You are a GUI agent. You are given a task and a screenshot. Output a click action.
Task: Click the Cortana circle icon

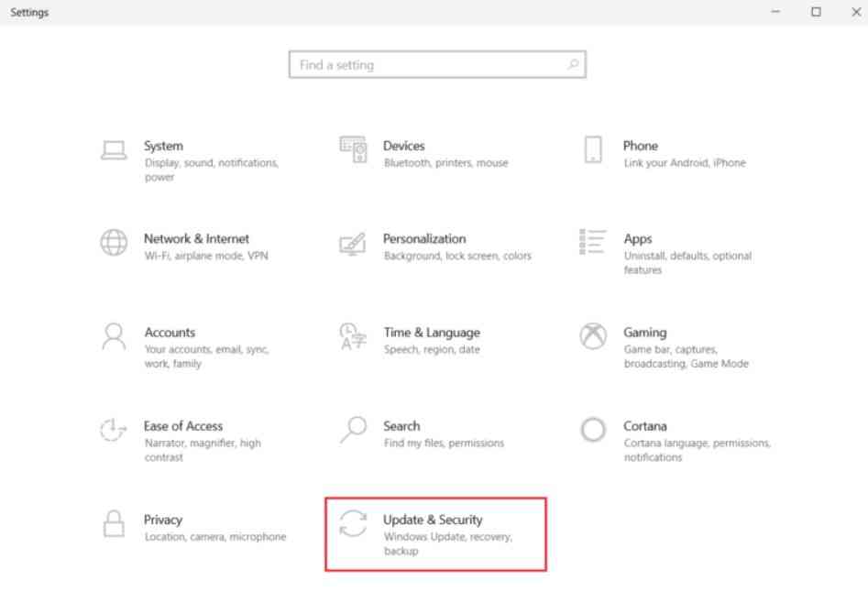pyautogui.click(x=593, y=430)
